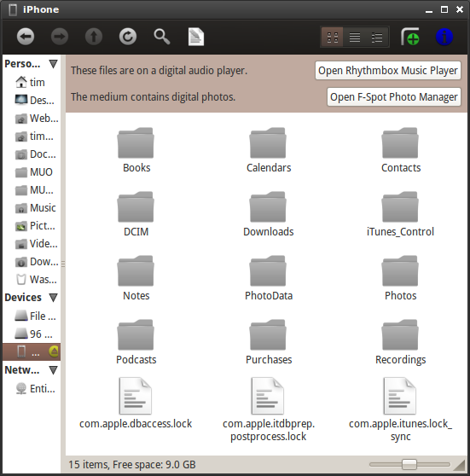Select the Purchases folder
This screenshot has width=470, height=476.
coord(269,342)
